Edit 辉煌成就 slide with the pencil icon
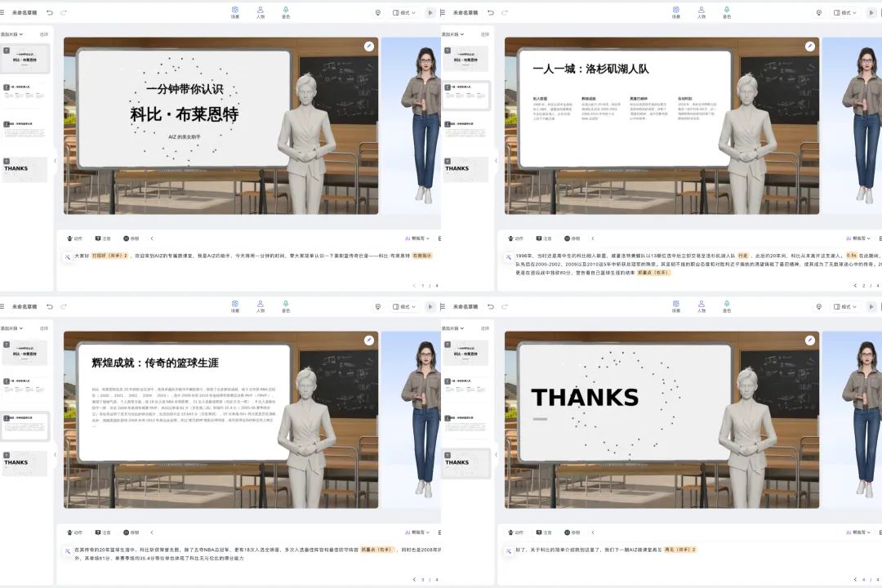882x588 pixels. click(x=369, y=340)
